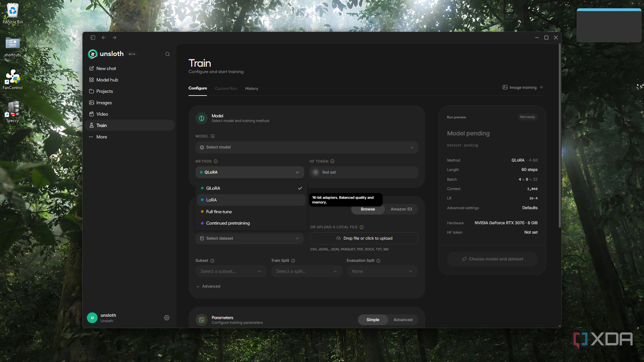Follow the Image training link
The image size is (644, 362).
(x=523, y=87)
